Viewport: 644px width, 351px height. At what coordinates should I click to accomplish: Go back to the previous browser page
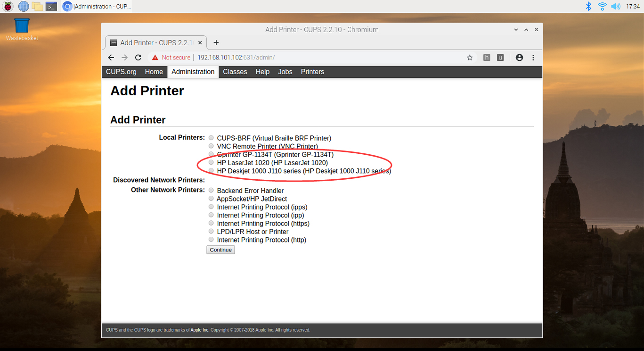coord(111,58)
